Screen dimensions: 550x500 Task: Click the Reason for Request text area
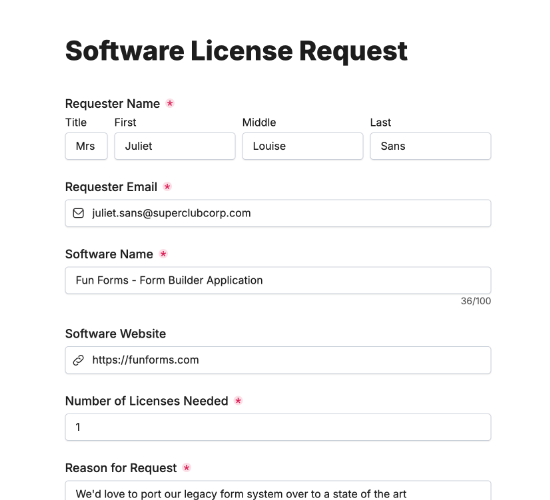tap(278, 491)
